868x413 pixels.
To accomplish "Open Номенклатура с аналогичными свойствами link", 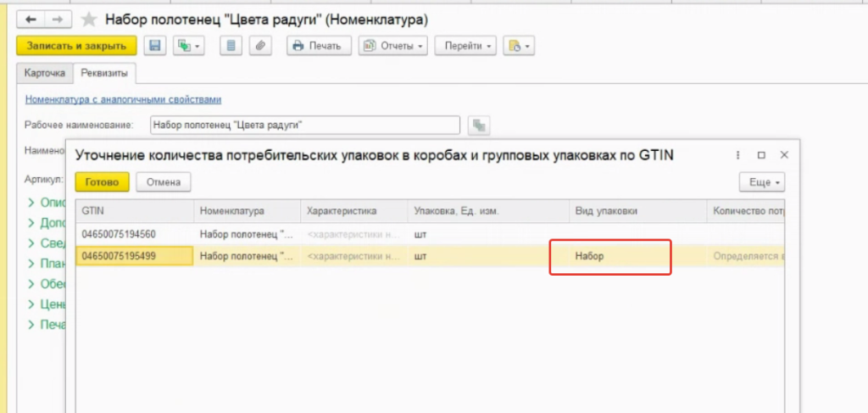I will tap(123, 99).
